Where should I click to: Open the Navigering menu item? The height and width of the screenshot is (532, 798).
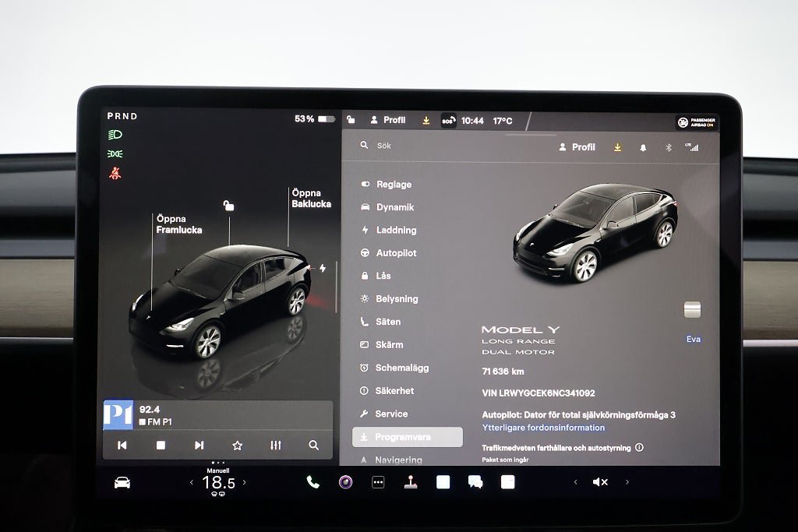pyautogui.click(x=391, y=460)
